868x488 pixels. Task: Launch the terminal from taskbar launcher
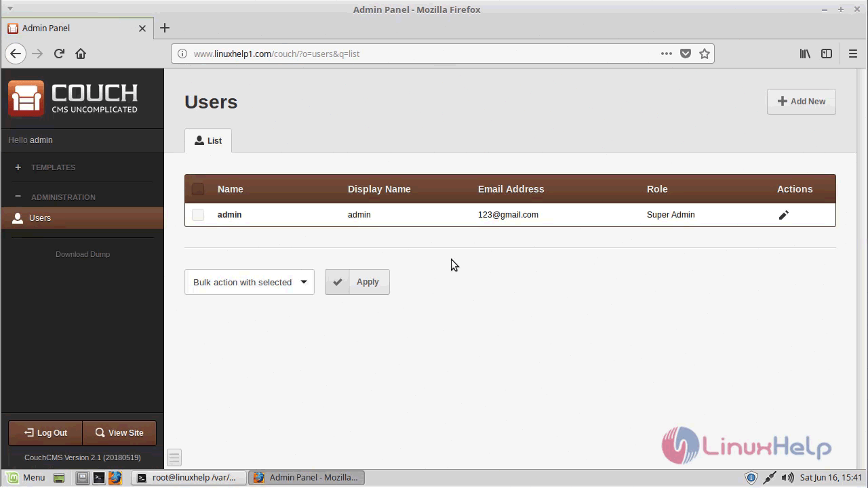(x=98, y=478)
